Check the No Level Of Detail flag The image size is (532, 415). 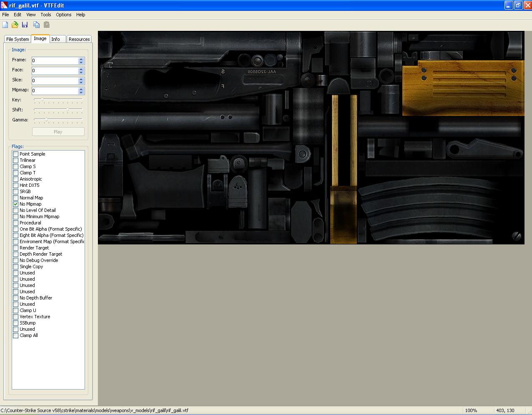pos(15,210)
